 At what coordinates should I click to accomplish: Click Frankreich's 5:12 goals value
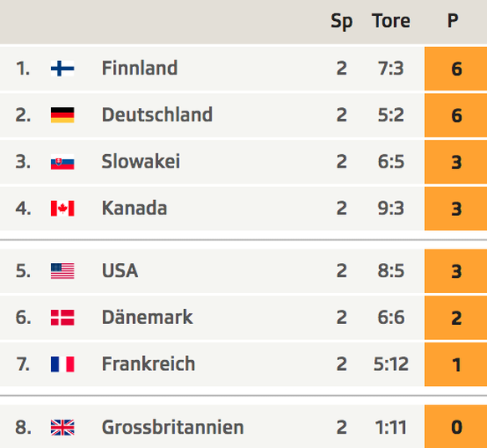pyautogui.click(x=391, y=364)
